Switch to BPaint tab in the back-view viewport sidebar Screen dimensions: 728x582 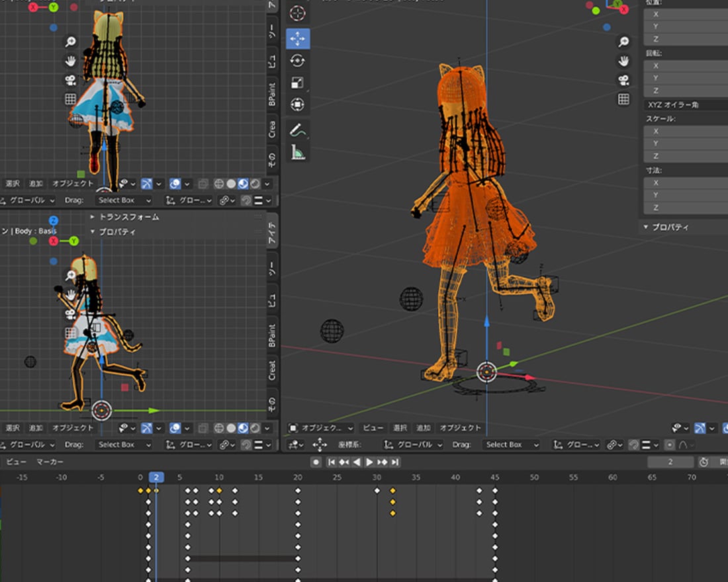[x=272, y=94]
